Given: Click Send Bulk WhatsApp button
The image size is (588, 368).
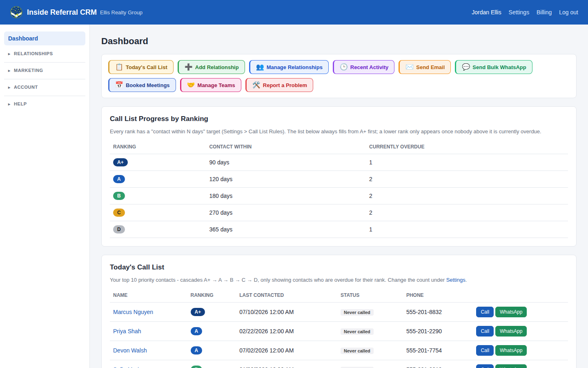Looking at the screenshot, I should click(494, 67).
